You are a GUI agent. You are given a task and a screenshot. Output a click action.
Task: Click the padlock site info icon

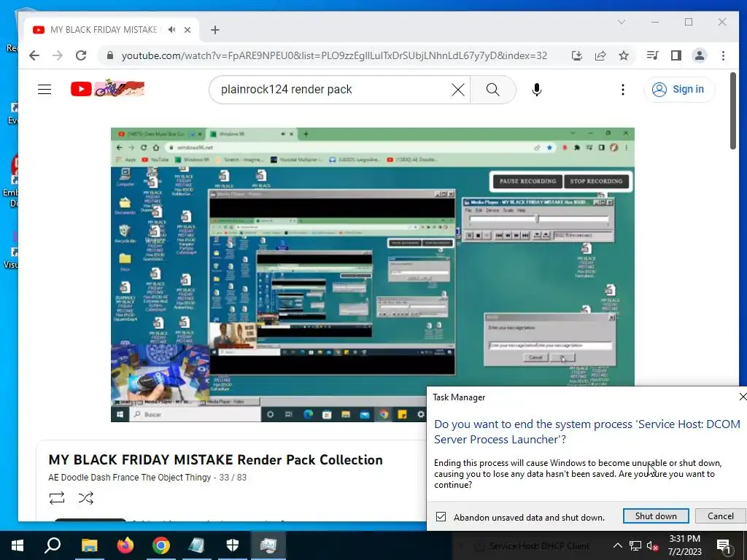[110, 55]
